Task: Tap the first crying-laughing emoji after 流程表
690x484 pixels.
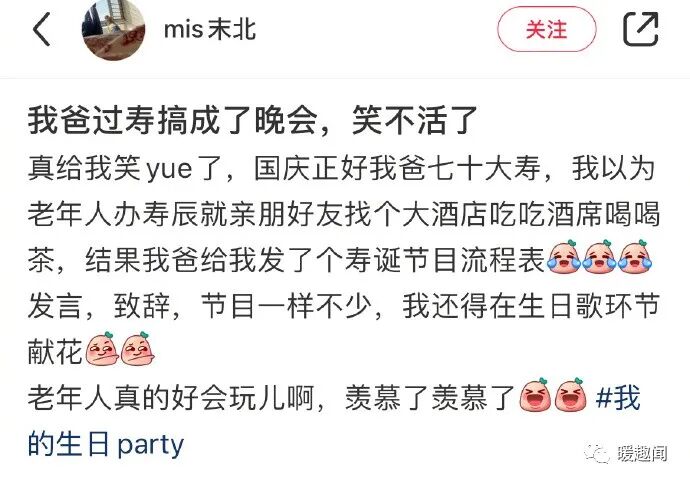Action: [563, 258]
